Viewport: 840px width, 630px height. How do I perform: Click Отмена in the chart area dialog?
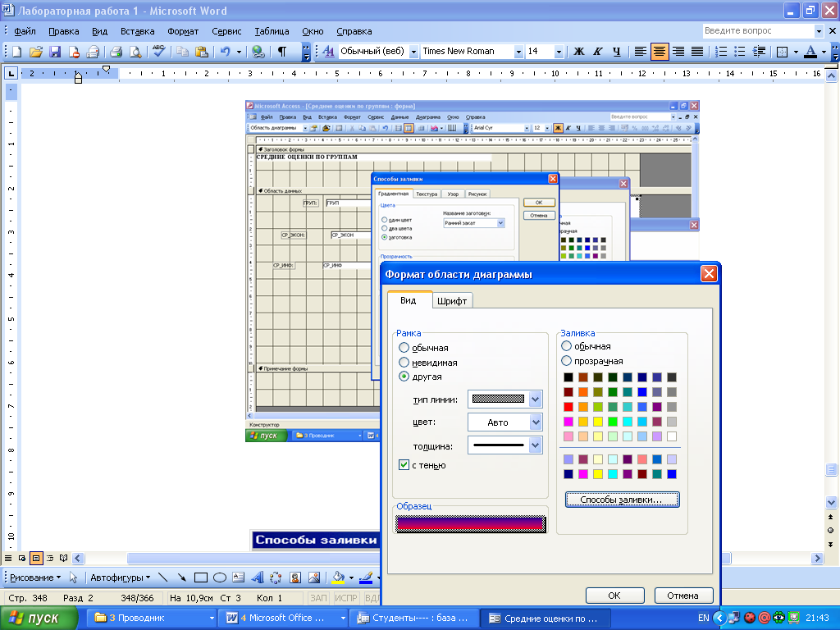[683, 596]
